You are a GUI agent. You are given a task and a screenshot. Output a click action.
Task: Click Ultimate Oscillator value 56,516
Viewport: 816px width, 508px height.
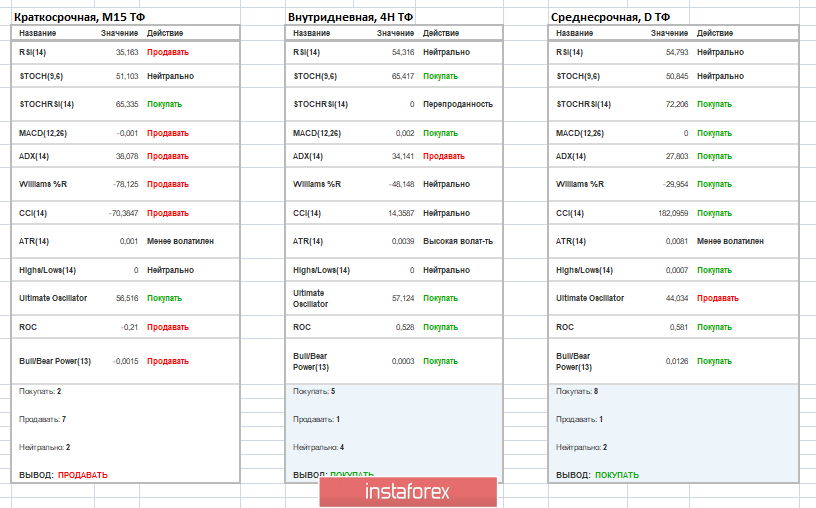[x=127, y=298]
